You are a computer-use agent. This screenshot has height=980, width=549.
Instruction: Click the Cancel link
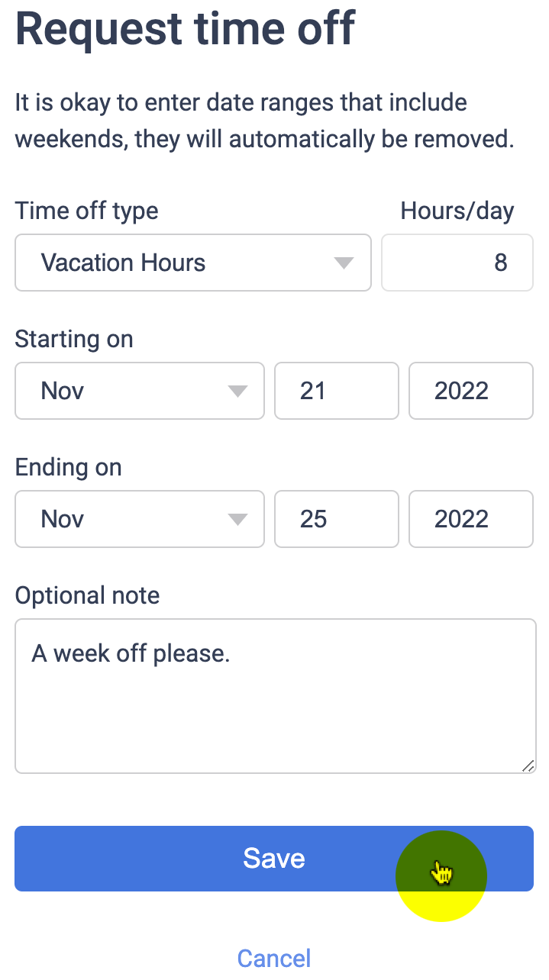273,958
